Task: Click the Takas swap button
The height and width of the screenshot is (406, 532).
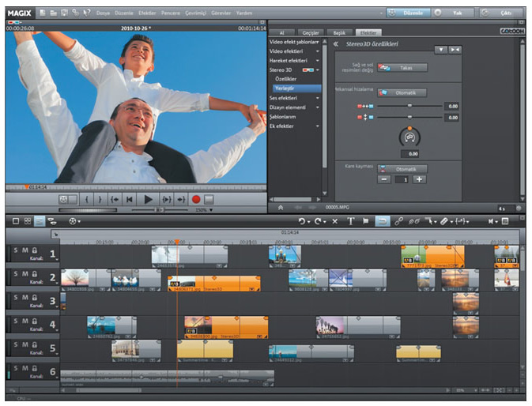Action: point(402,68)
